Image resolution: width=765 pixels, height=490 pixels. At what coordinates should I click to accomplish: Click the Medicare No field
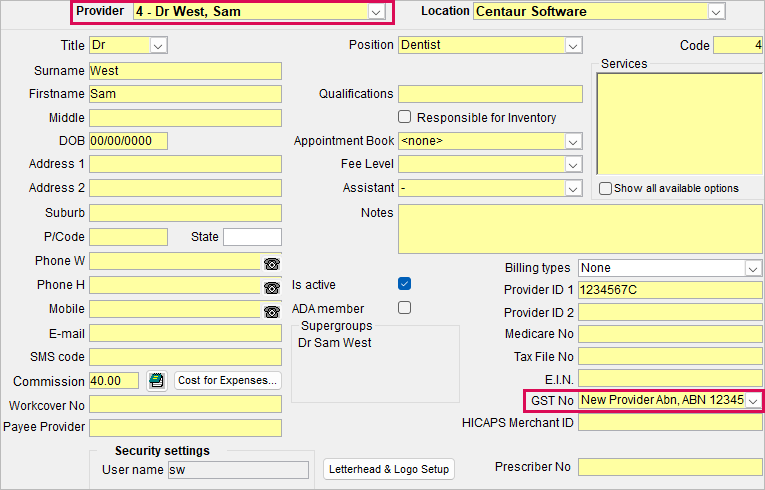coord(670,334)
